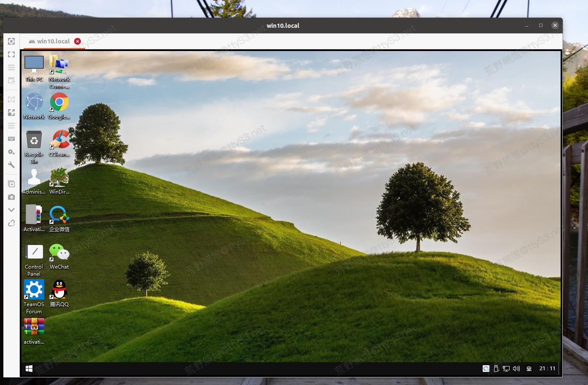Image resolution: width=588 pixels, height=385 pixels.
Task: Open the Administrator user folder icon
Action: pos(34,181)
